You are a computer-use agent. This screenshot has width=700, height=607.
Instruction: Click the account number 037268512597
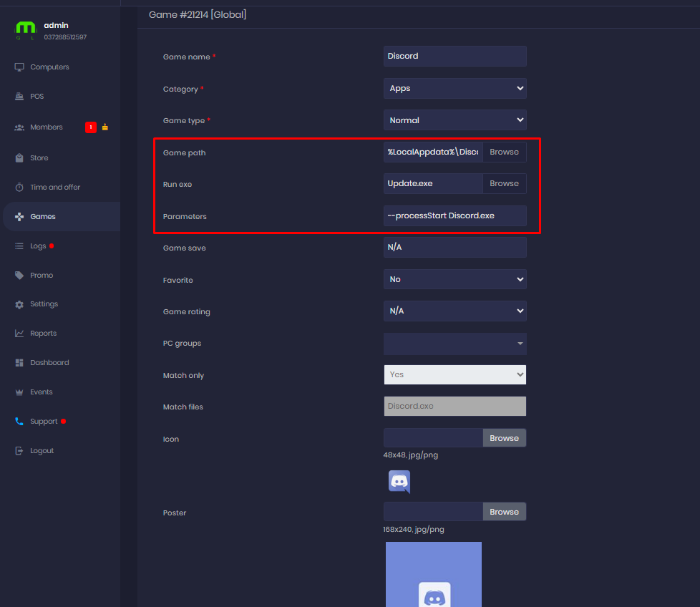(x=65, y=37)
